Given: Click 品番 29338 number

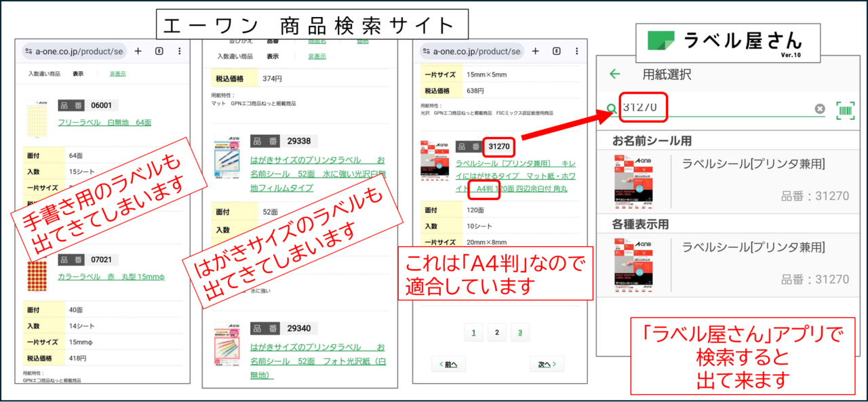Looking at the screenshot, I should click(298, 141).
